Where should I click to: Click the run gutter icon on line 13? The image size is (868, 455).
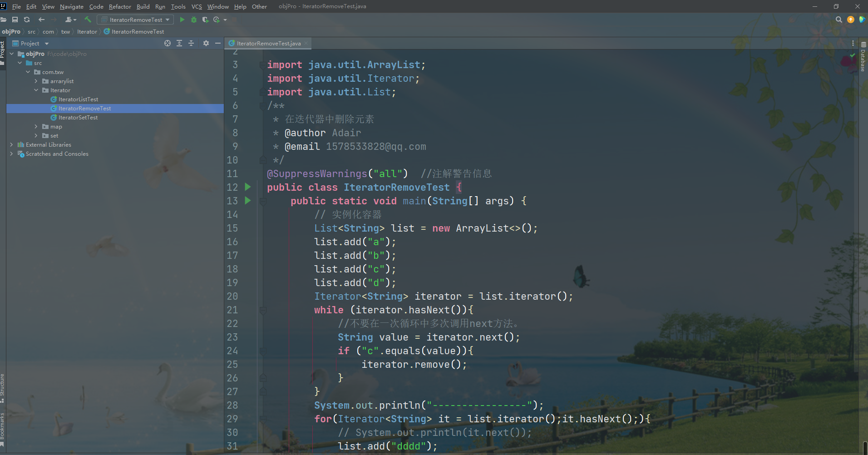click(247, 200)
